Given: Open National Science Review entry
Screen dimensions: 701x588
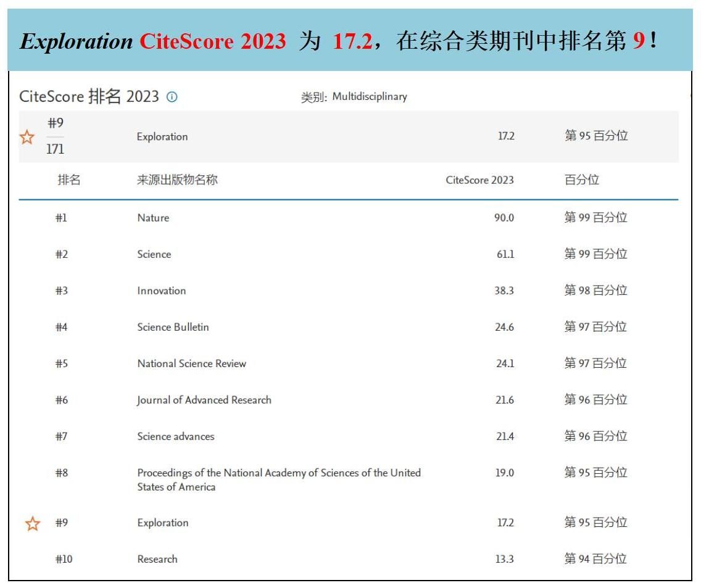Looking at the screenshot, I should coord(191,363).
